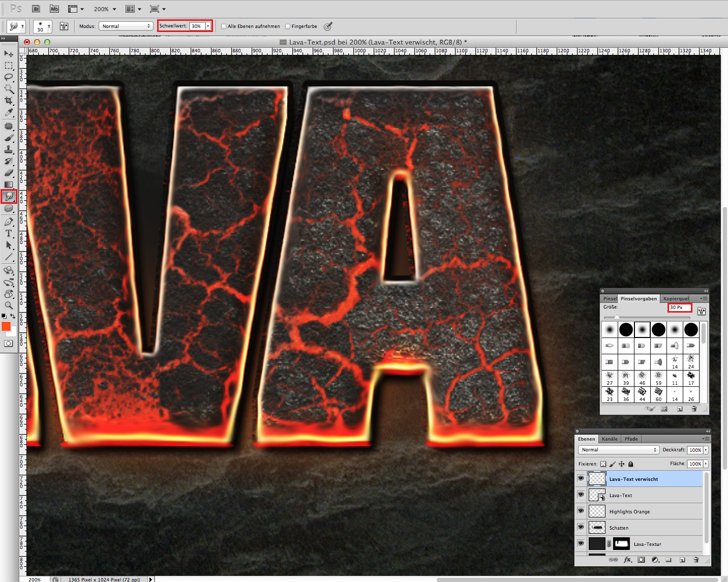This screenshot has width=728, height=582.
Task: Enable Alle Ebenen aufnehmen checkbox
Action: 223,26
